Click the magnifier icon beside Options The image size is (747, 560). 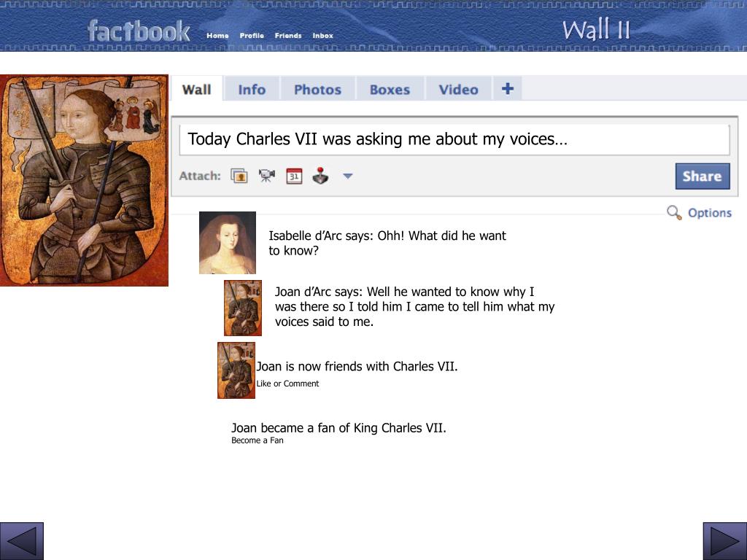(673, 212)
